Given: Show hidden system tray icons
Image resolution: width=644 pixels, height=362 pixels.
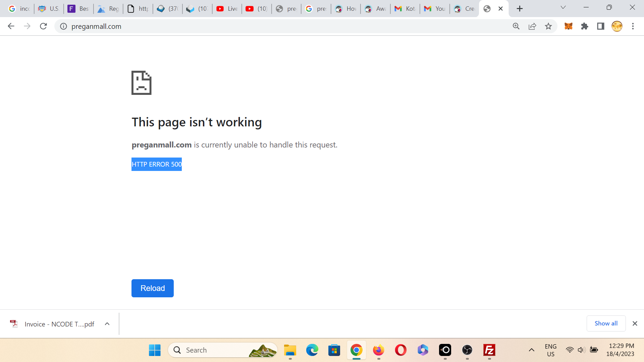Looking at the screenshot, I should point(532,350).
